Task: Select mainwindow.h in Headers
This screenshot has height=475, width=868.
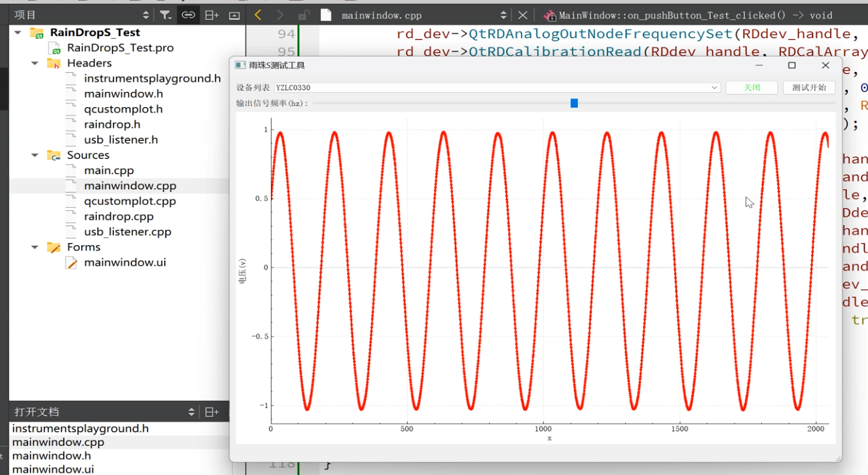Action: 124,94
